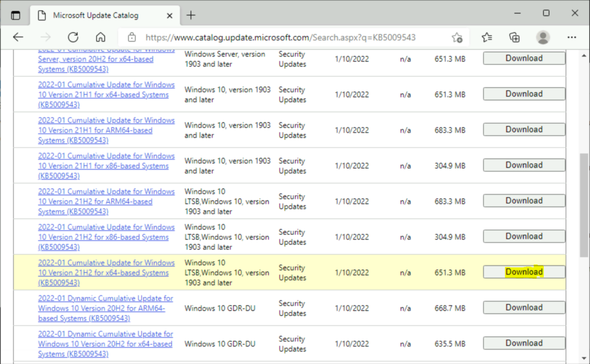
Task: Open Windows 10 Version 21H2 x86 update link
Action: point(106,237)
